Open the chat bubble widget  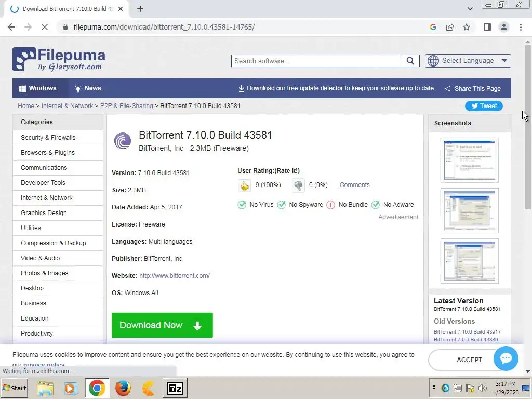pyautogui.click(x=506, y=358)
